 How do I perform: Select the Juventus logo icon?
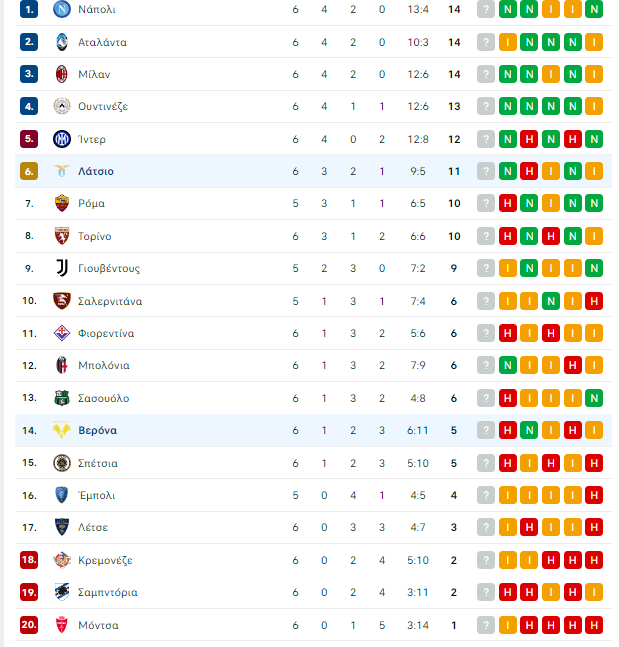click(61, 268)
